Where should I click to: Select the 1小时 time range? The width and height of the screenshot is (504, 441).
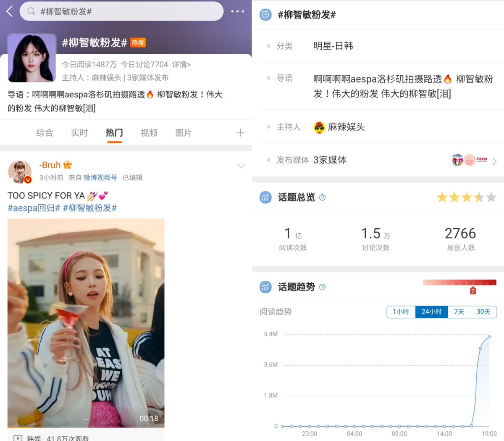401,312
